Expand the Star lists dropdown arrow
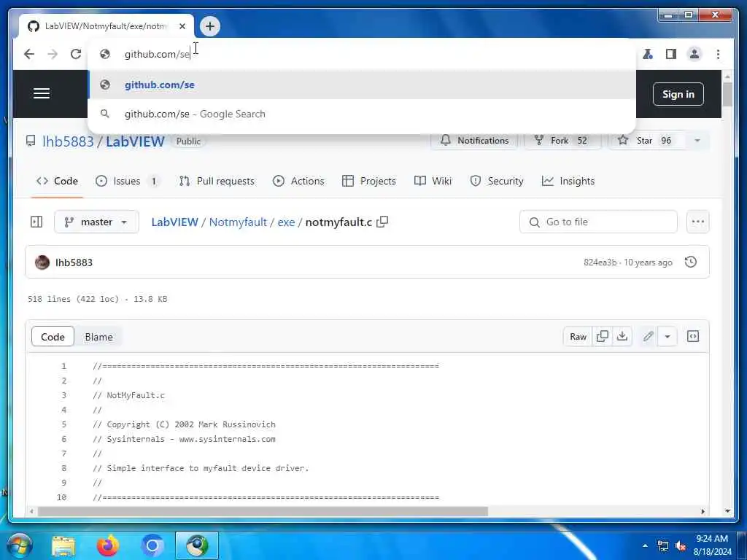 coord(697,141)
